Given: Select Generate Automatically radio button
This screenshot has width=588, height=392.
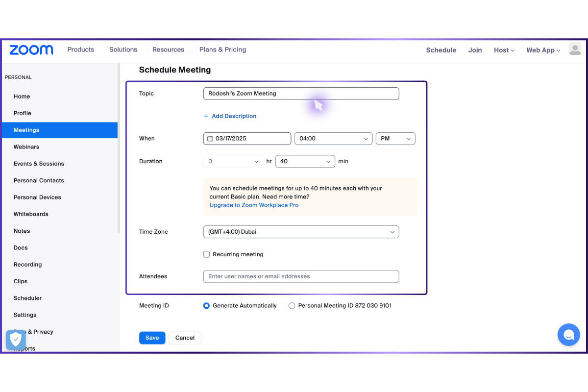Looking at the screenshot, I should click(206, 306).
